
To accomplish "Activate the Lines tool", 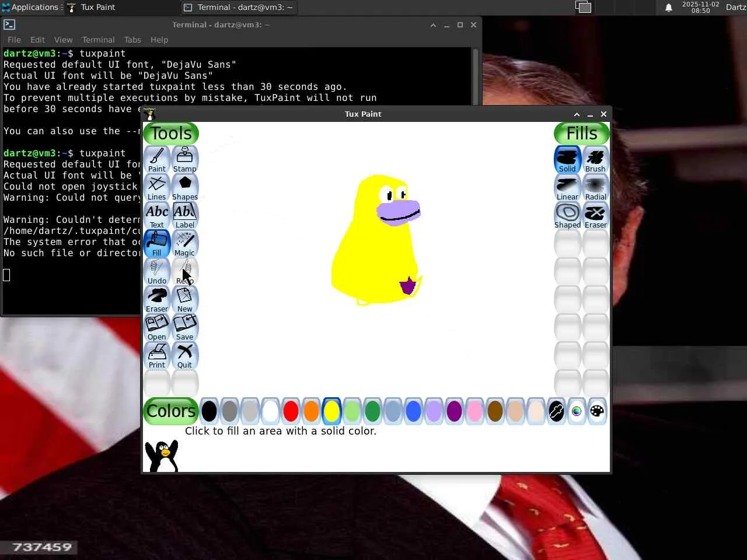I will 157,188.
